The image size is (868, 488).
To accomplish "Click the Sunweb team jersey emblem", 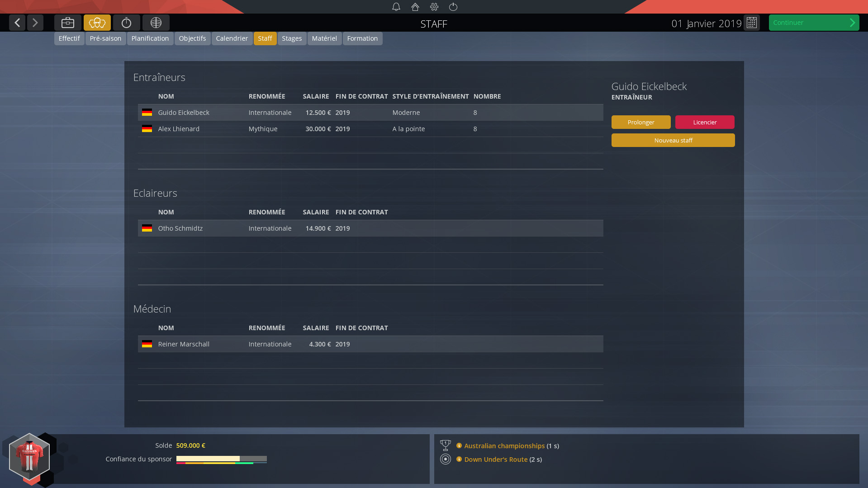I will click(29, 457).
